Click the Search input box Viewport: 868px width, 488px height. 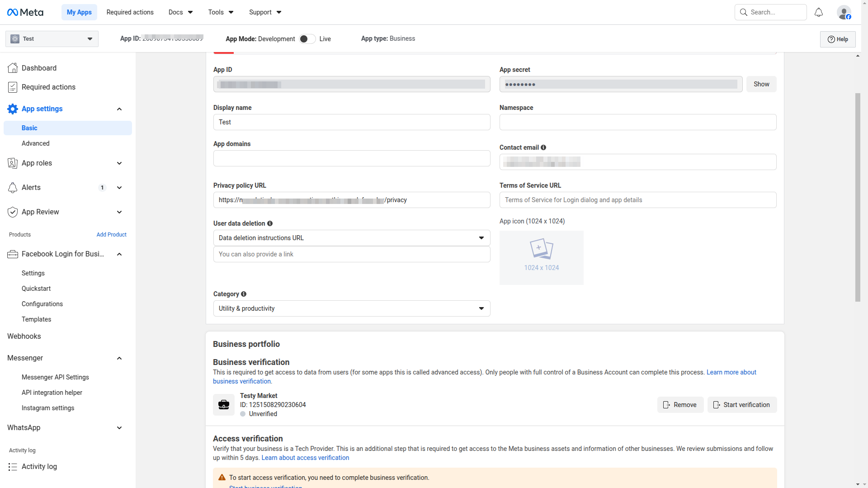click(771, 12)
